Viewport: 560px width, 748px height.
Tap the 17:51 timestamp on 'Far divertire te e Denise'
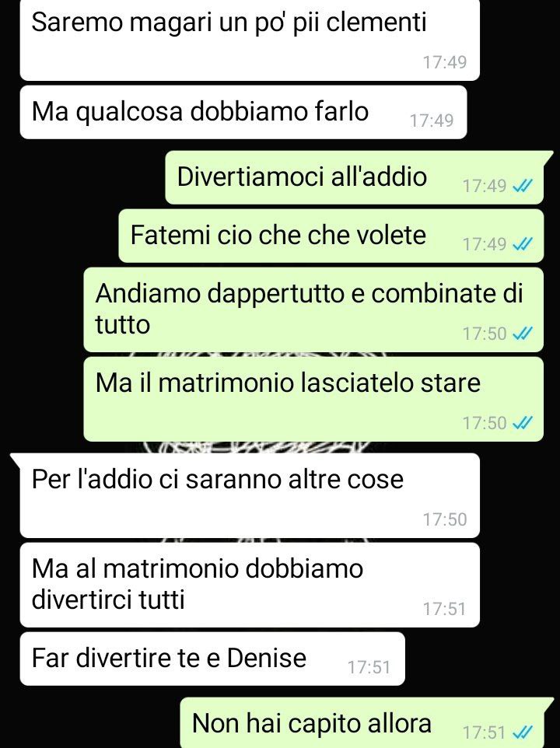tap(369, 667)
